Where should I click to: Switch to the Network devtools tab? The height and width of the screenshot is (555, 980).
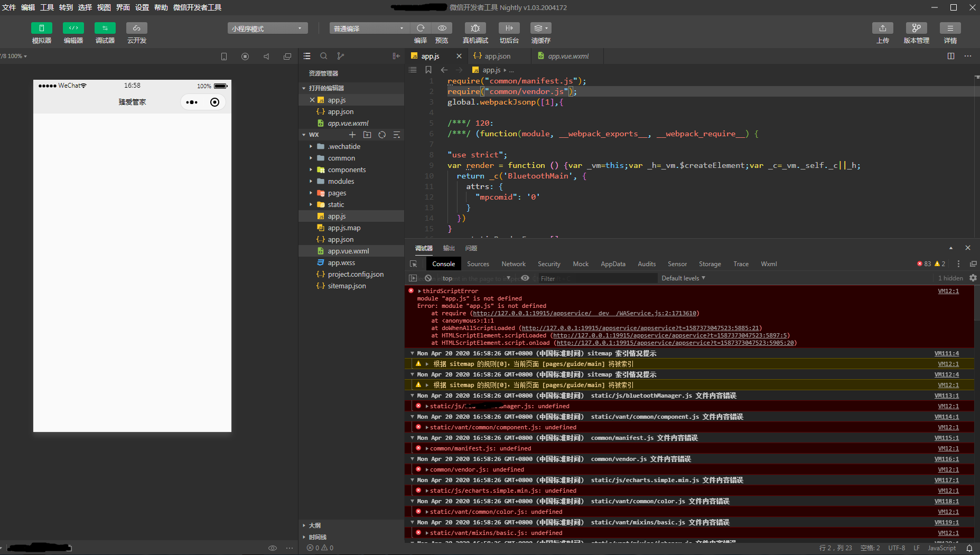point(514,264)
